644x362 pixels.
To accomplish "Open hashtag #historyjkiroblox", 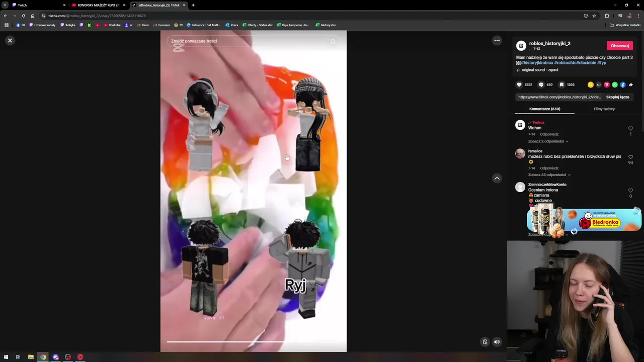I will tap(537, 63).
